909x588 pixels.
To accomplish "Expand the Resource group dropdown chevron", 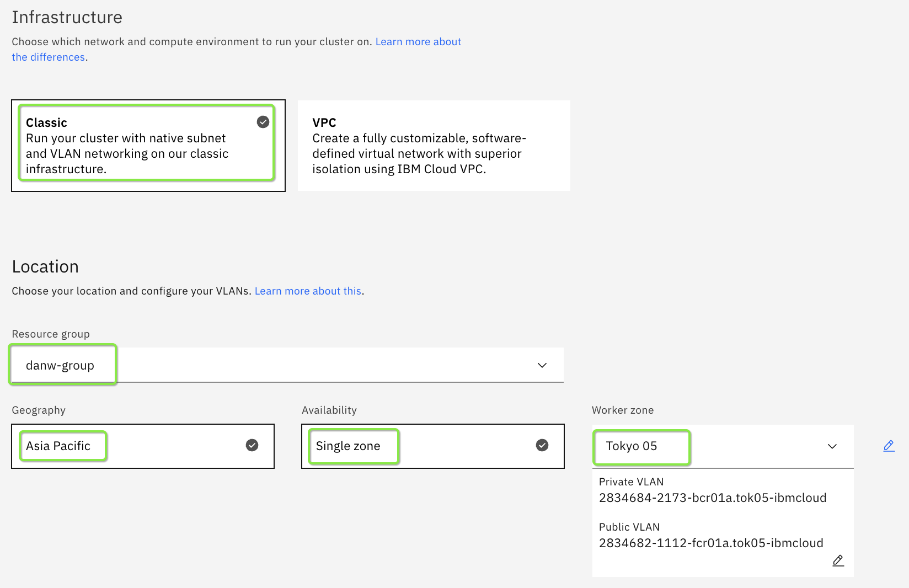I will coord(542,365).
